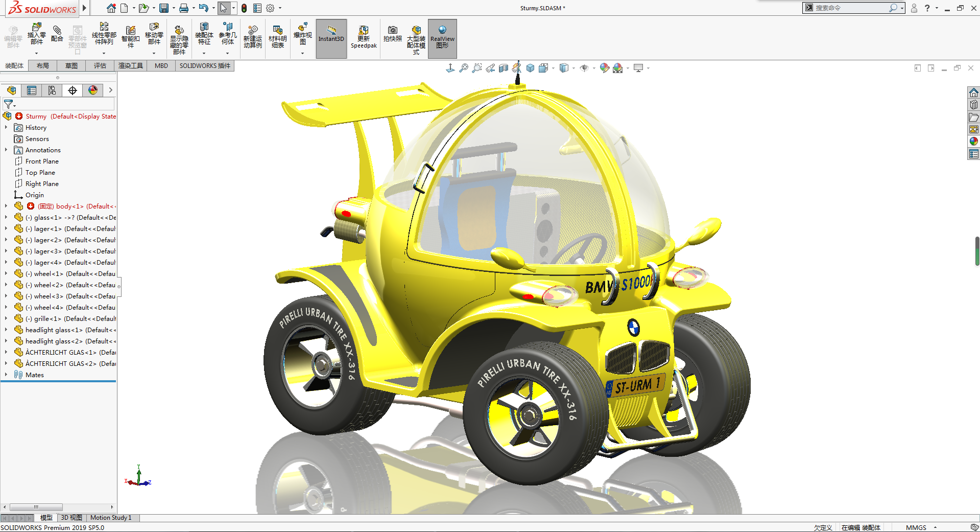980x532 pixels.
Task: Select wheel<3> component in the tree
Action: tap(70, 296)
